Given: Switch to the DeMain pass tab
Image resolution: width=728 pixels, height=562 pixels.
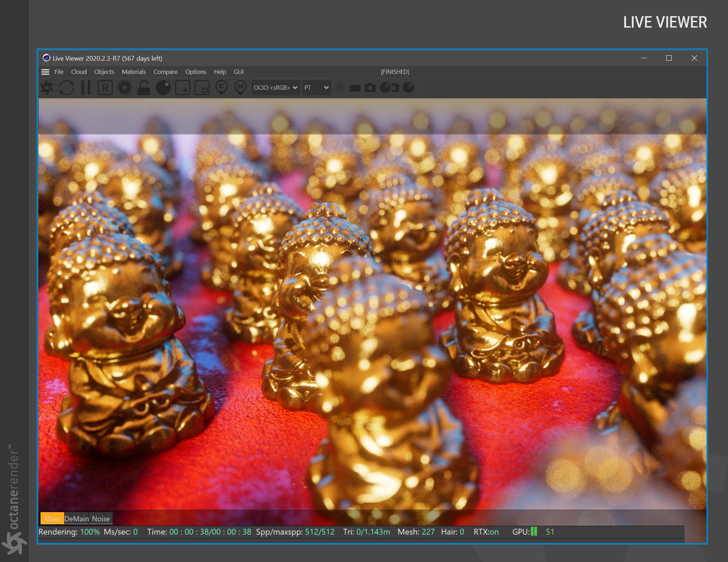Looking at the screenshot, I should (x=76, y=519).
